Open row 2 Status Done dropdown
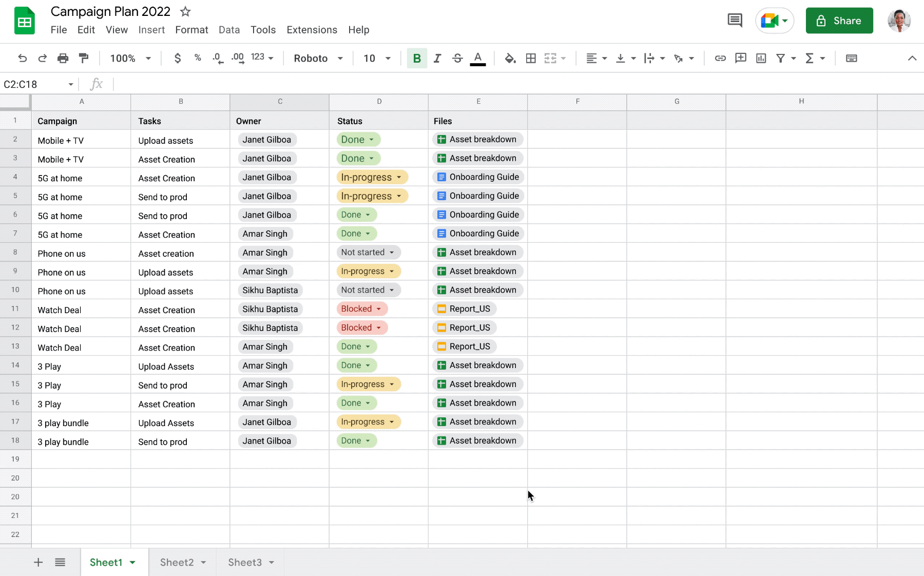924x576 pixels. coord(359,140)
